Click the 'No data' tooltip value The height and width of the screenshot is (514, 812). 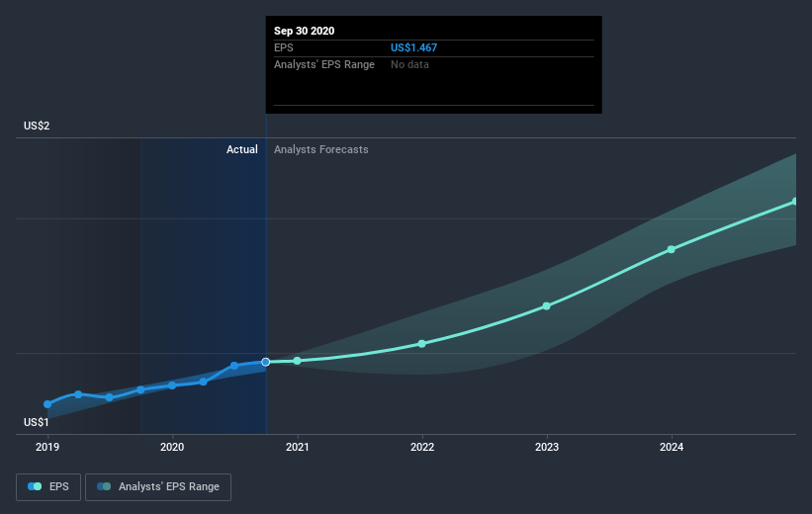click(x=409, y=64)
